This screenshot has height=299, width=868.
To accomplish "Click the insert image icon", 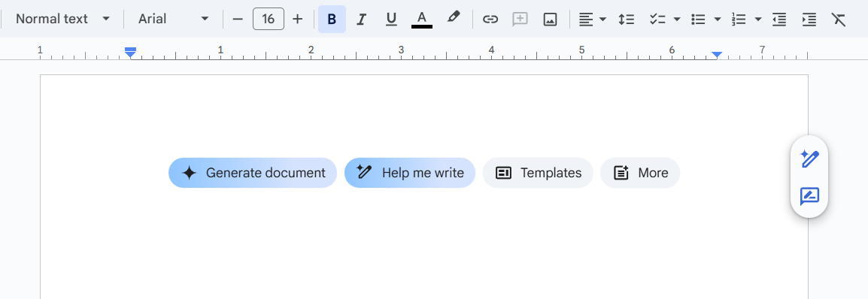I will click(x=550, y=20).
